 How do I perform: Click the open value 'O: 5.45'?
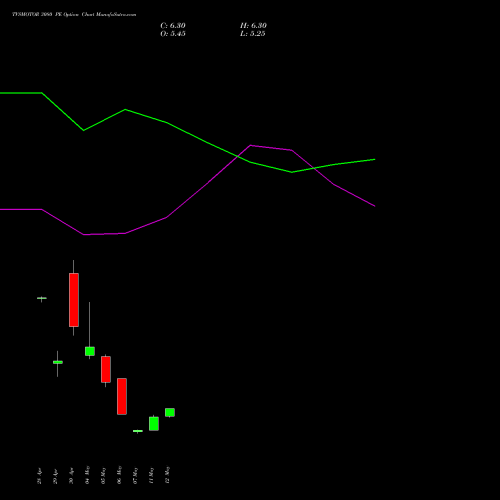coord(173,34)
